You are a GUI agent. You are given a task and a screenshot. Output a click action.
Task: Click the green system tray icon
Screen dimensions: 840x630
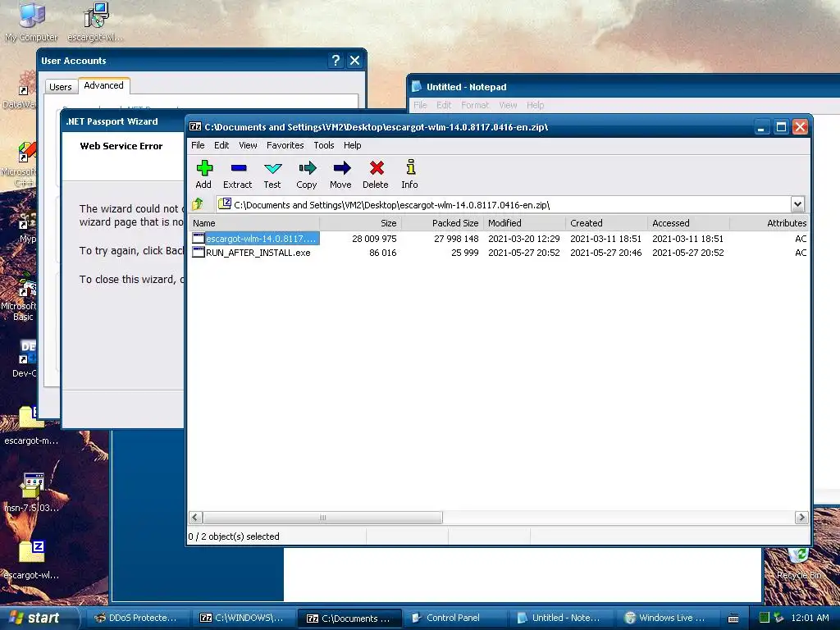coord(765,618)
